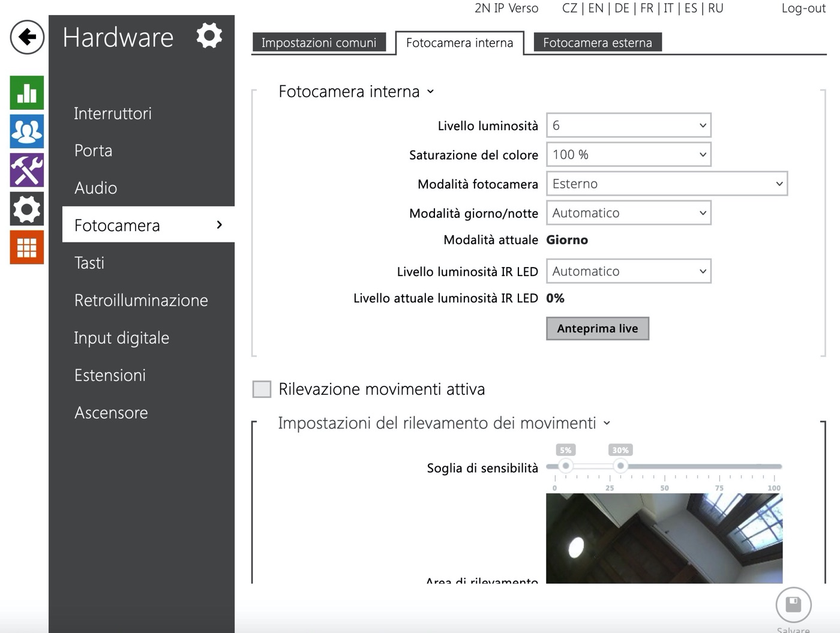The height and width of the screenshot is (633, 840).
Task: Switch language to ES
Action: click(691, 8)
